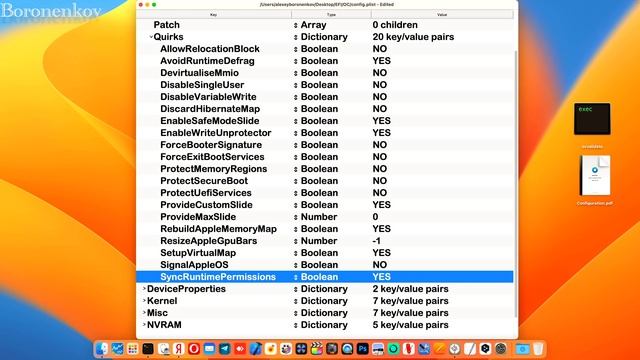Open type selector for DevirtualiseMmio

296,73
